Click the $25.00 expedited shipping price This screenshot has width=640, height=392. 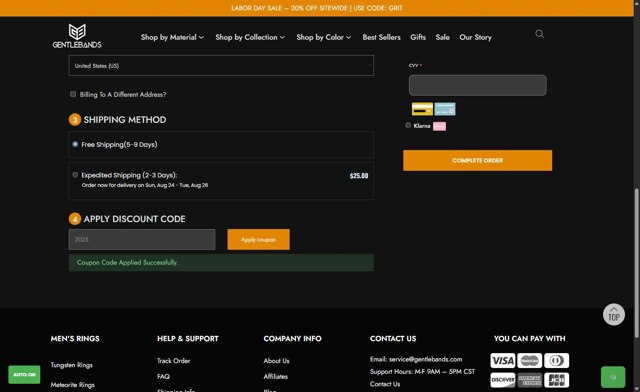359,176
